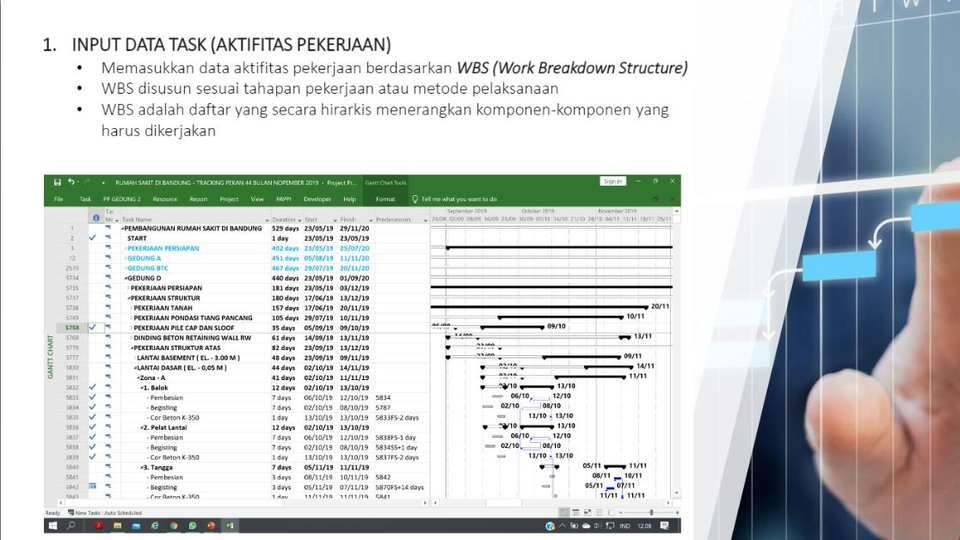Switch to the Task ribbon tab
This screenshot has width=960, height=540.
pos(85,199)
